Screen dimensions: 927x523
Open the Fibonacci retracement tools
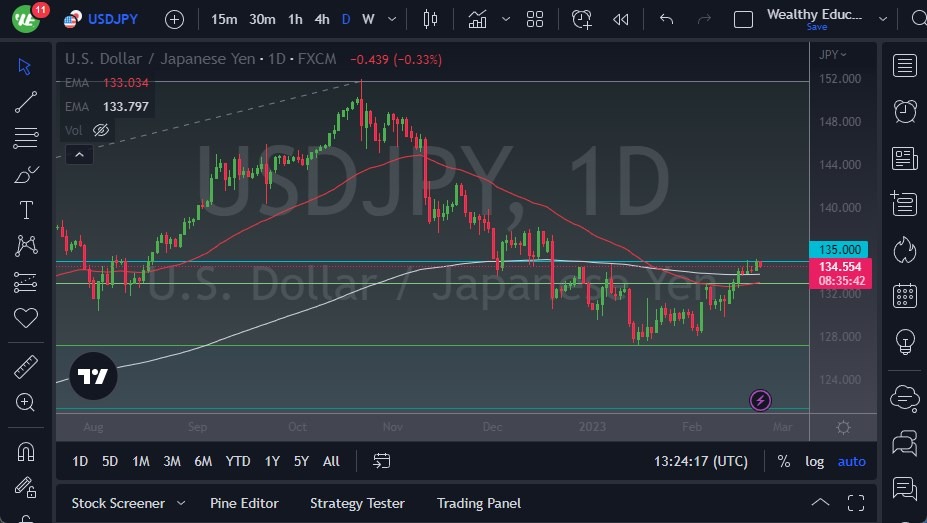(x=25, y=138)
